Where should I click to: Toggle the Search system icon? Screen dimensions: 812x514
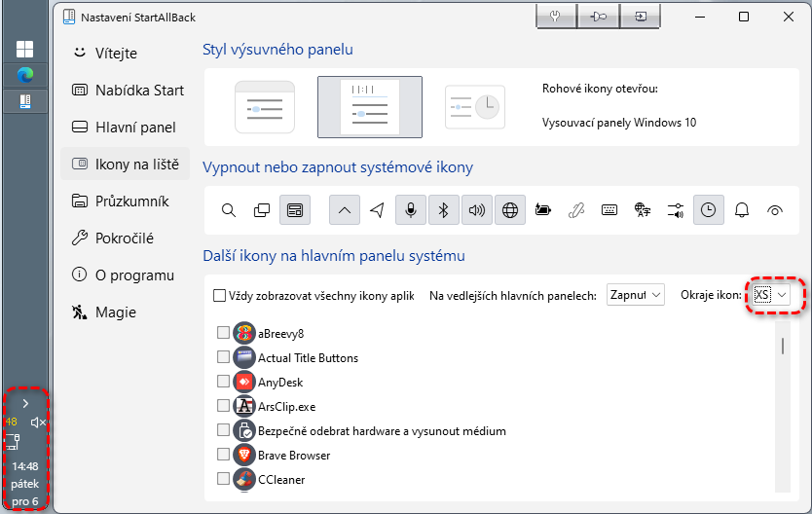coord(229,210)
